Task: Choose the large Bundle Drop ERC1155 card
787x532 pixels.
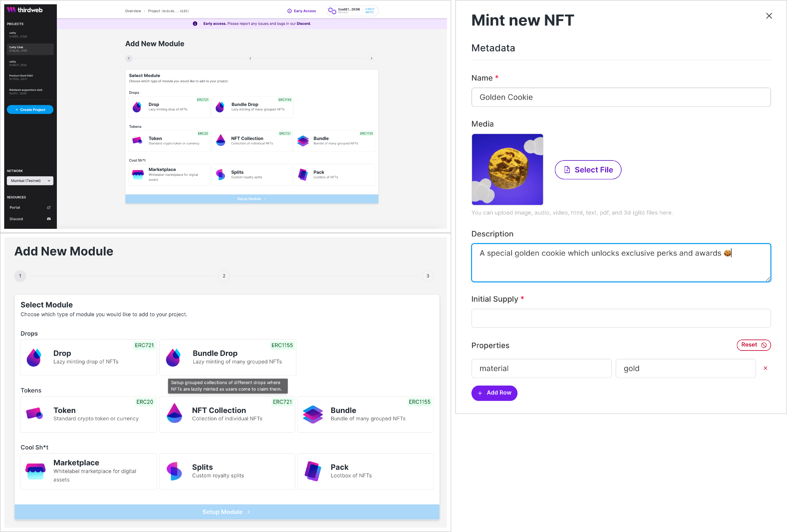Action: tap(228, 357)
